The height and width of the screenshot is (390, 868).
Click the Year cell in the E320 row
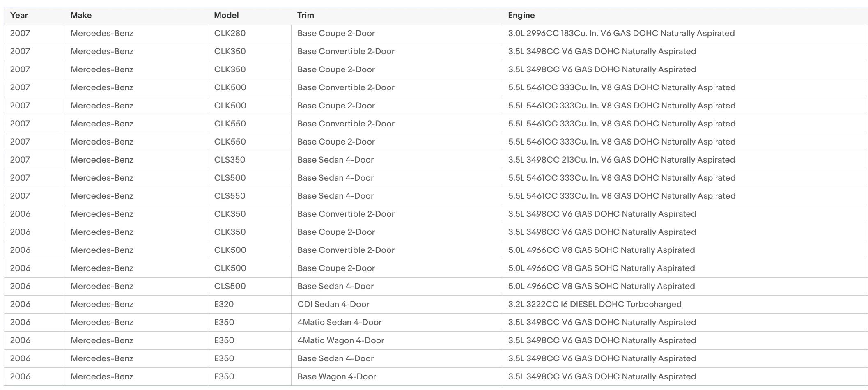(x=34, y=305)
